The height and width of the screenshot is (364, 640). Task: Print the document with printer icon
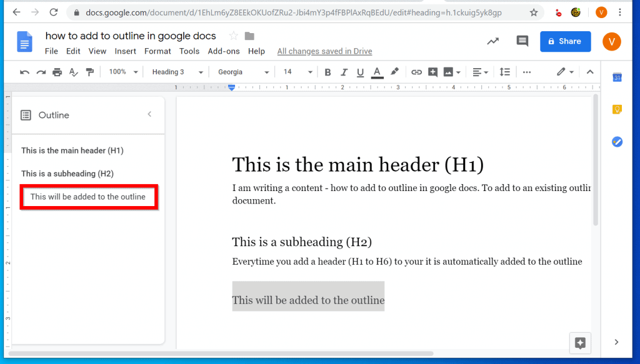click(57, 72)
